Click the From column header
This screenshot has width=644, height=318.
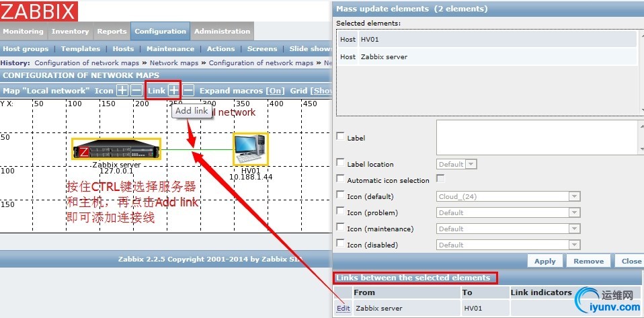click(407, 292)
